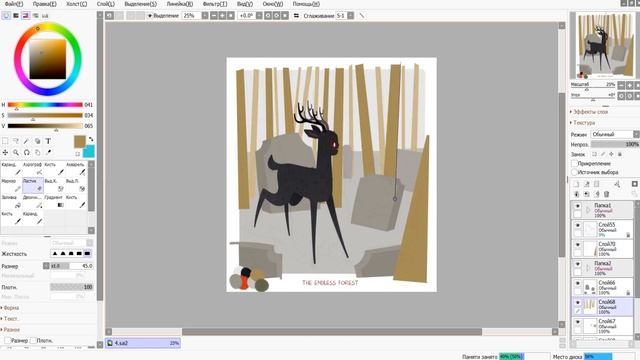The width and height of the screenshot is (640, 360).
Task: Select the Hand pan tool
Action: (38, 152)
